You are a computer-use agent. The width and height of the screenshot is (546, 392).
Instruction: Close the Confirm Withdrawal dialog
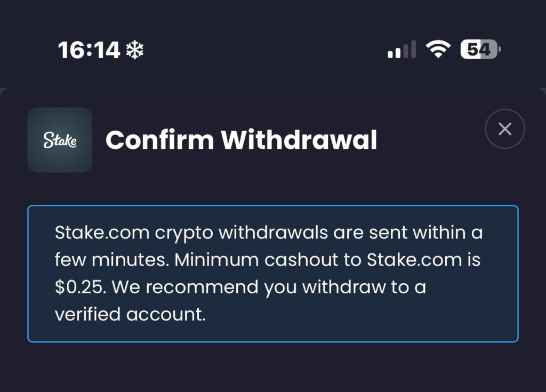click(504, 129)
